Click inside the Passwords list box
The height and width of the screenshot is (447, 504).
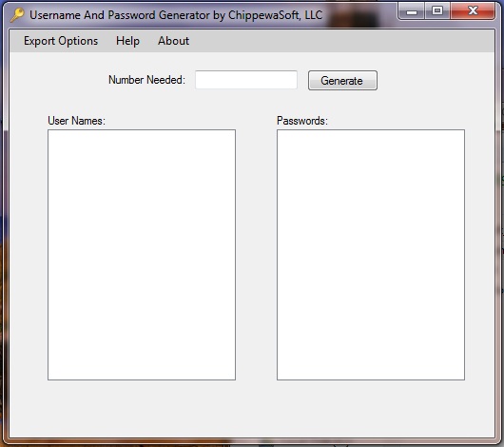[371, 255]
